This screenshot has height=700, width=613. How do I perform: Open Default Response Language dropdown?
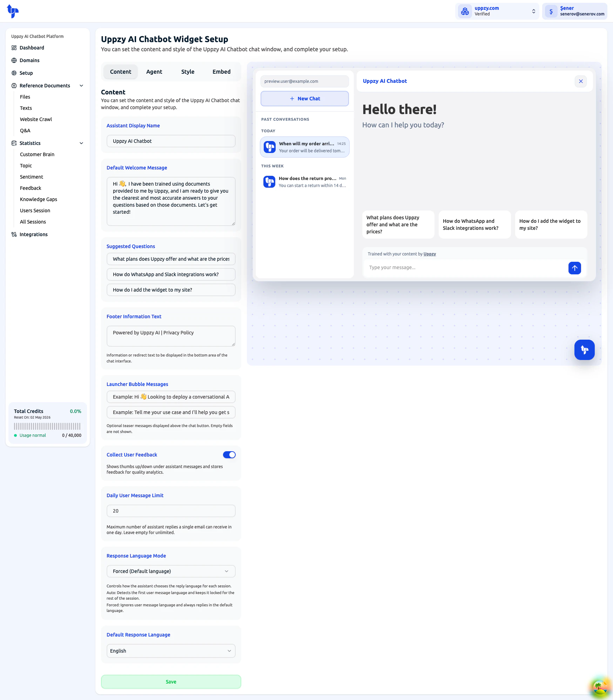171,651
